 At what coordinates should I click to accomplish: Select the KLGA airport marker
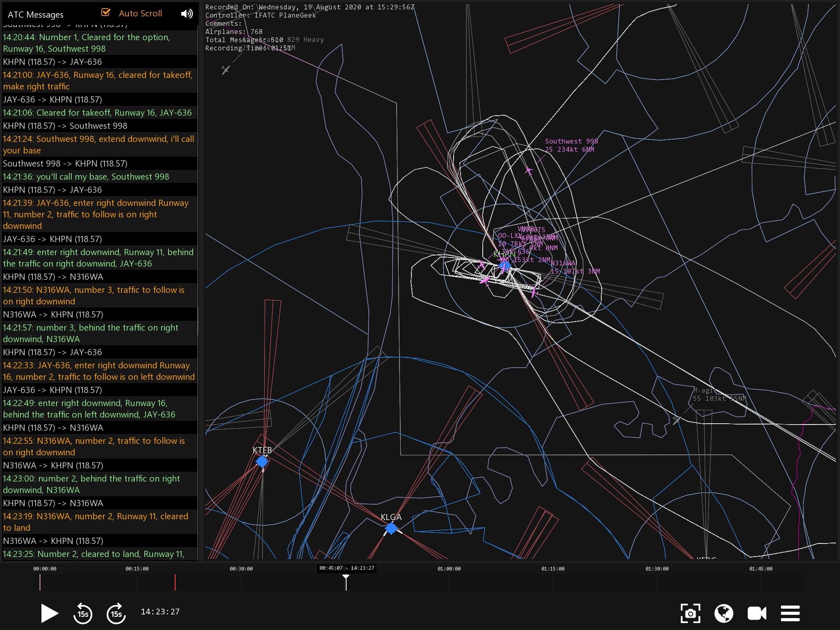pyautogui.click(x=391, y=528)
